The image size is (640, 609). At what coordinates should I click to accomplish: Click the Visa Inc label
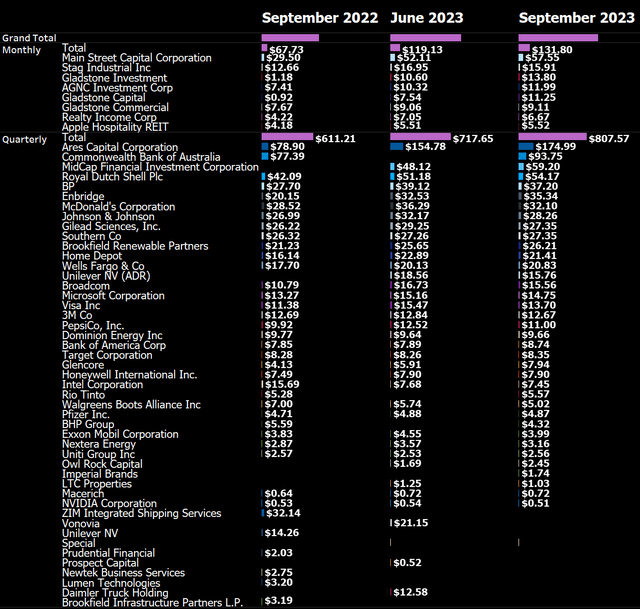click(81, 305)
